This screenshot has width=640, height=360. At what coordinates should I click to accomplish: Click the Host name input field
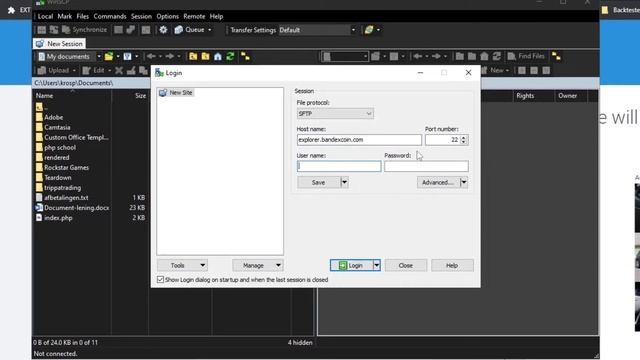pos(359,140)
